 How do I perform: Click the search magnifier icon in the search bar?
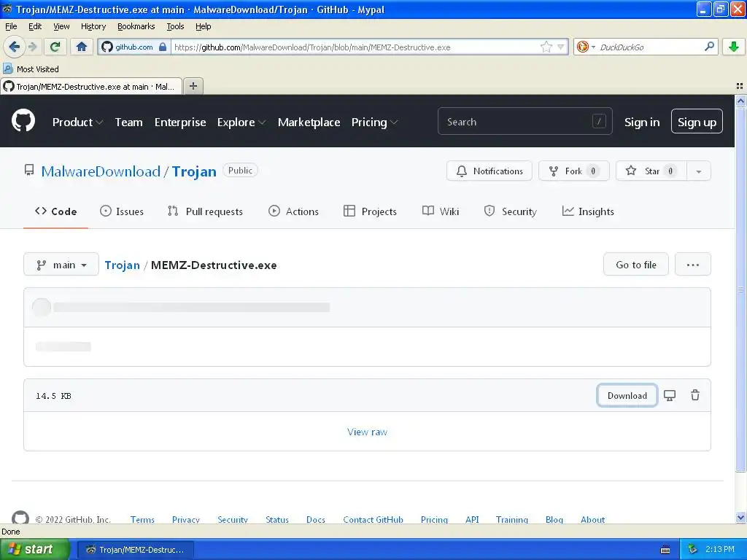pyautogui.click(x=709, y=47)
